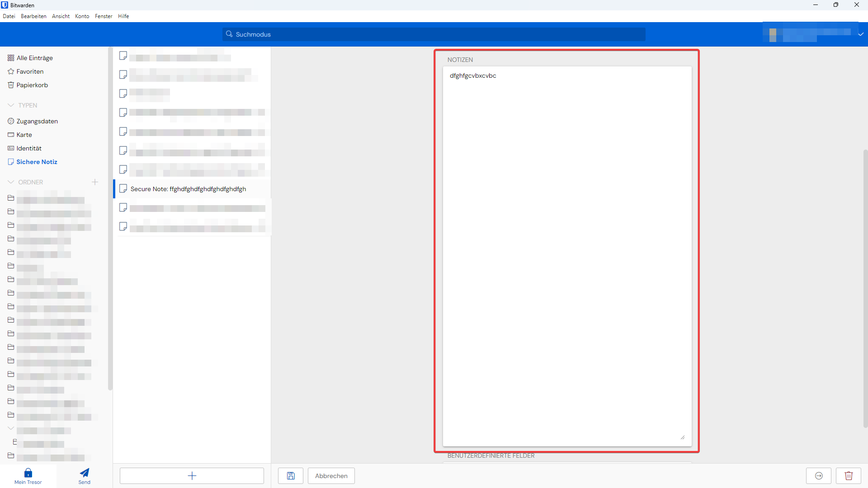868x488 pixels.
Task: Open the Ansicht menu
Action: [x=61, y=16]
